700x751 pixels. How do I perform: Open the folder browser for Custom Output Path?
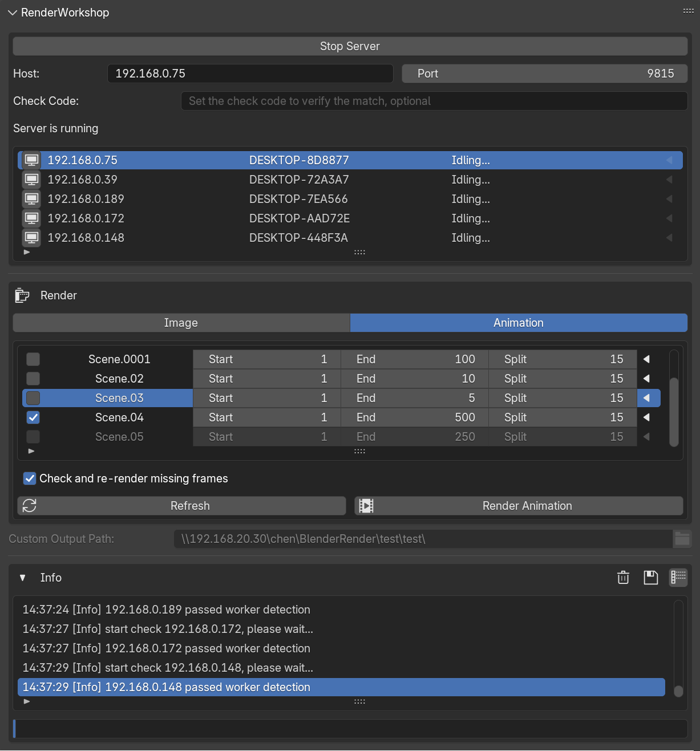click(682, 539)
